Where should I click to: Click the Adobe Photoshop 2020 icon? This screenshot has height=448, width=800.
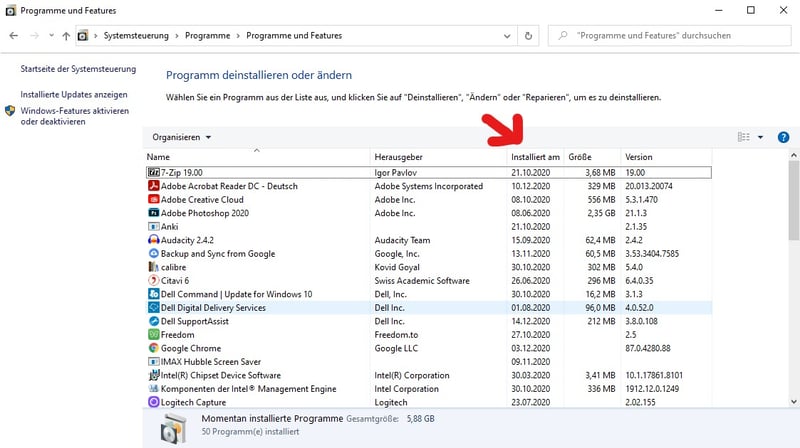click(153, 213)
